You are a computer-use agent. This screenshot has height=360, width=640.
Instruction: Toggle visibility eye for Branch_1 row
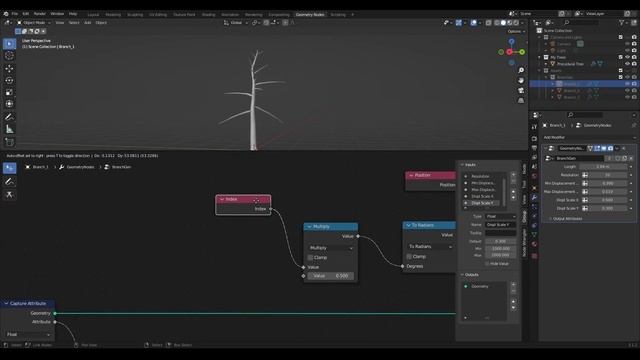pyautogui.click(x=627, y=84)
